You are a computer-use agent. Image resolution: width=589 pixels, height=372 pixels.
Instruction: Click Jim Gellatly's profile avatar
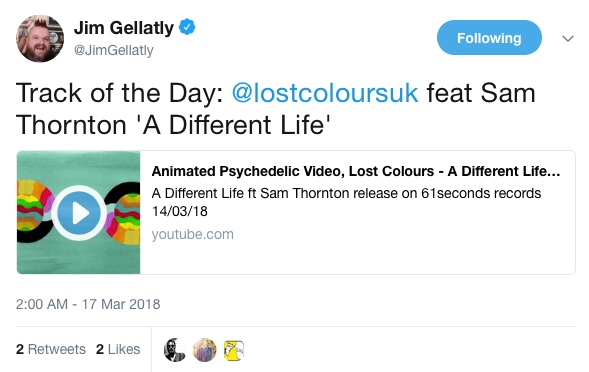point(40,39)
